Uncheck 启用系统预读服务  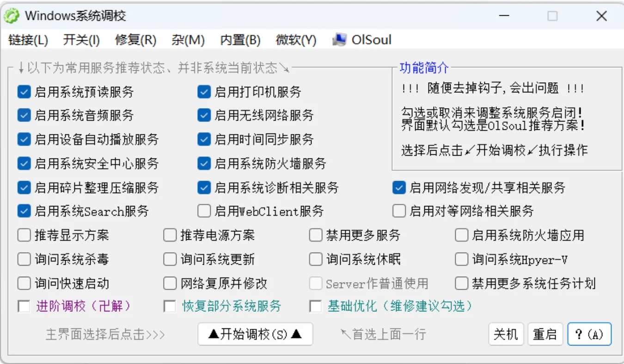pyautogui.click(x=24, y=91)
